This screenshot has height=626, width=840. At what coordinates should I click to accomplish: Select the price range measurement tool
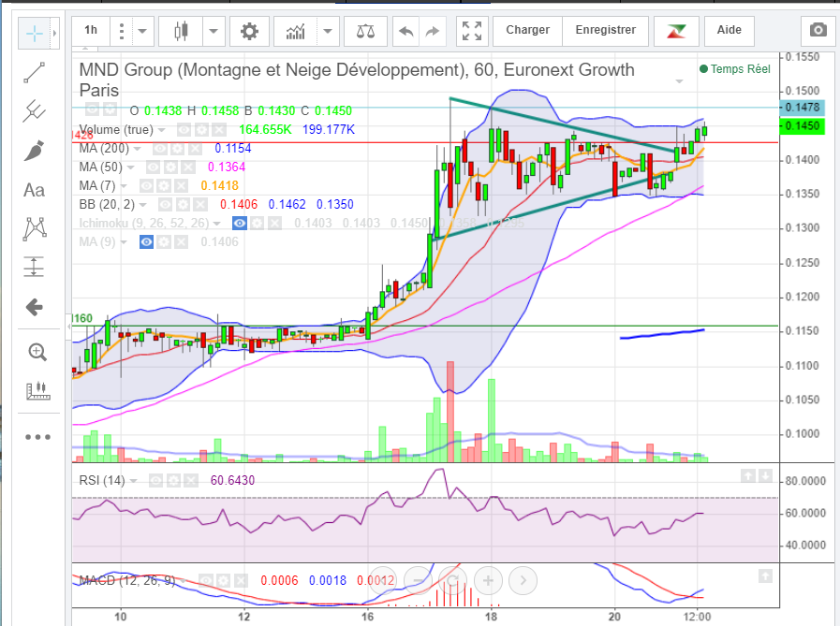coord(35,267)
